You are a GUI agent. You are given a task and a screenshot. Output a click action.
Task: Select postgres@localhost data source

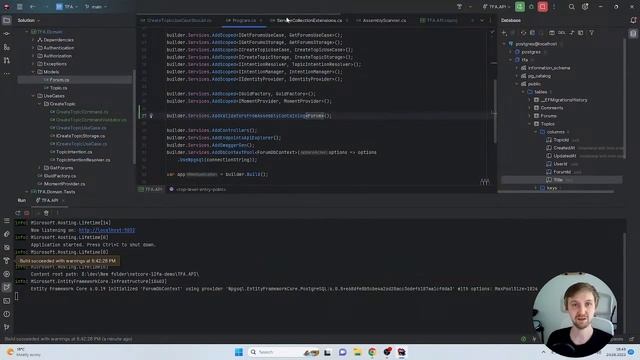536,44
